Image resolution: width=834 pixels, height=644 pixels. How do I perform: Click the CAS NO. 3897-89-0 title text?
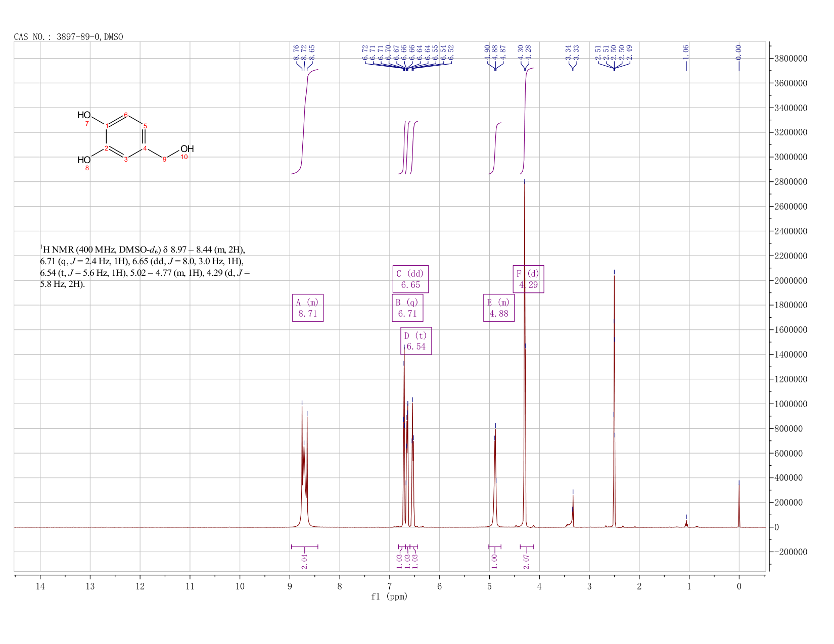[68, 37]
